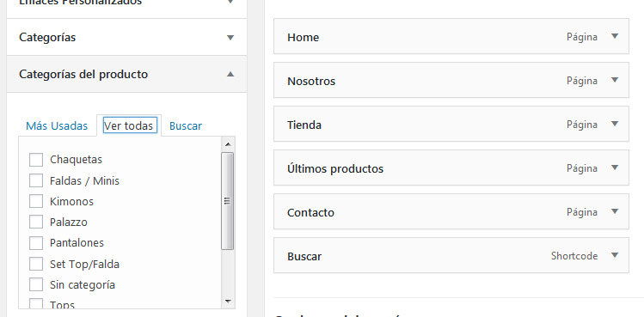644x317 pixels.
Task: Check the Tops category box
Action: point(36,304)
